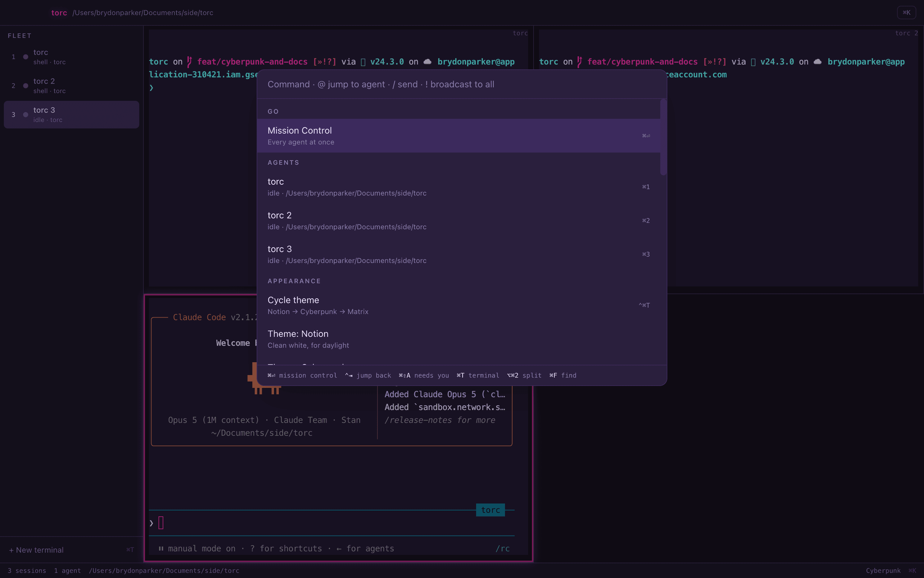
Task: Jump to agent torc 2 in palette list
Action: coord(458,221)
